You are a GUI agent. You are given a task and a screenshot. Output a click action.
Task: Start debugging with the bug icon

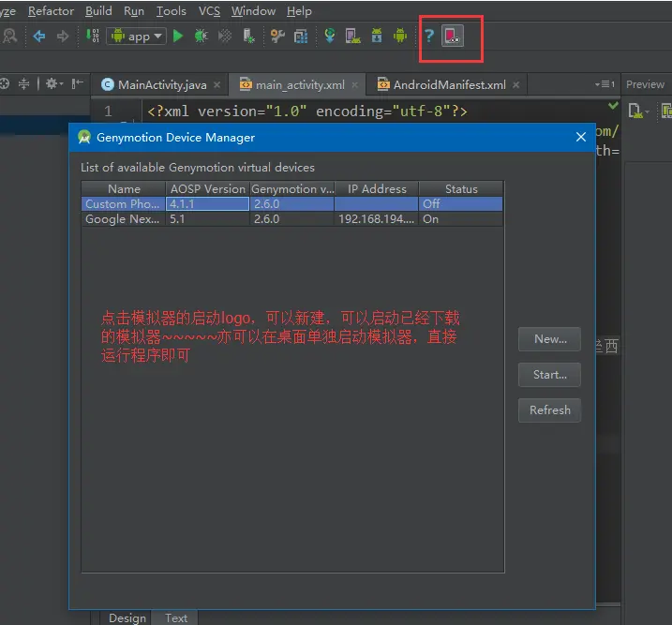201,36
